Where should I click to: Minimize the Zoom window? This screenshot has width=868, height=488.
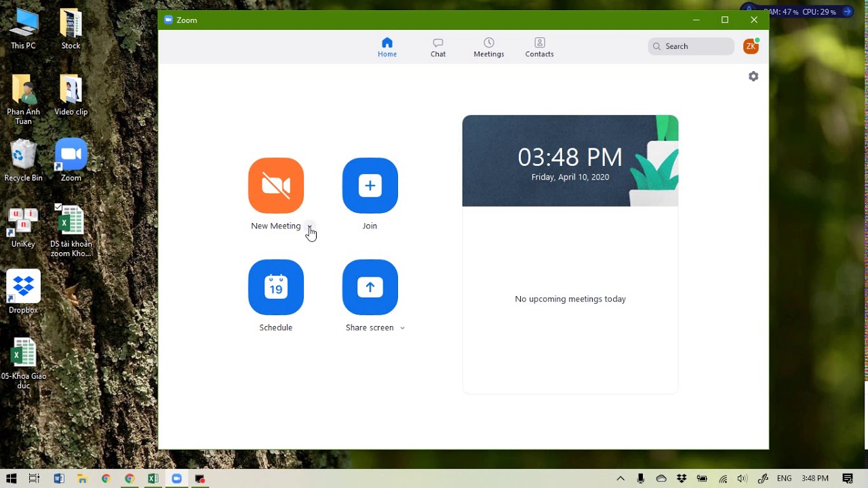[x=696, y=20]
